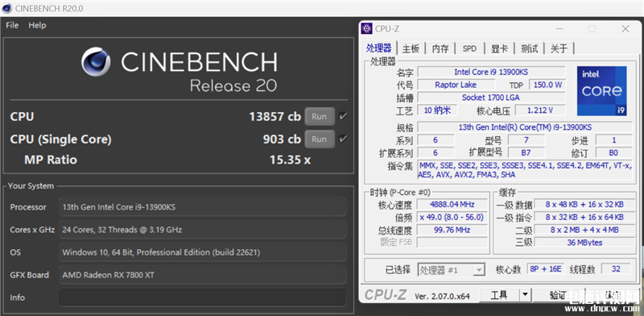Open the 测试 tab in CPU-Z
This screenshot has width=644, height=316.
[530, 48]
